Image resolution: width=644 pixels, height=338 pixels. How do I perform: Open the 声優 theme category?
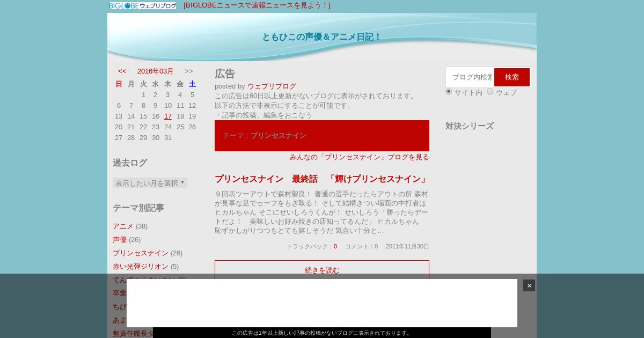[x=120, y=239]
